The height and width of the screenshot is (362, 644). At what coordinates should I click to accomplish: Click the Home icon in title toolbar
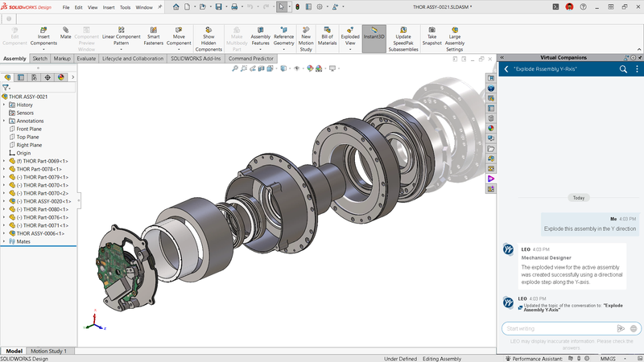click(175, 7)
